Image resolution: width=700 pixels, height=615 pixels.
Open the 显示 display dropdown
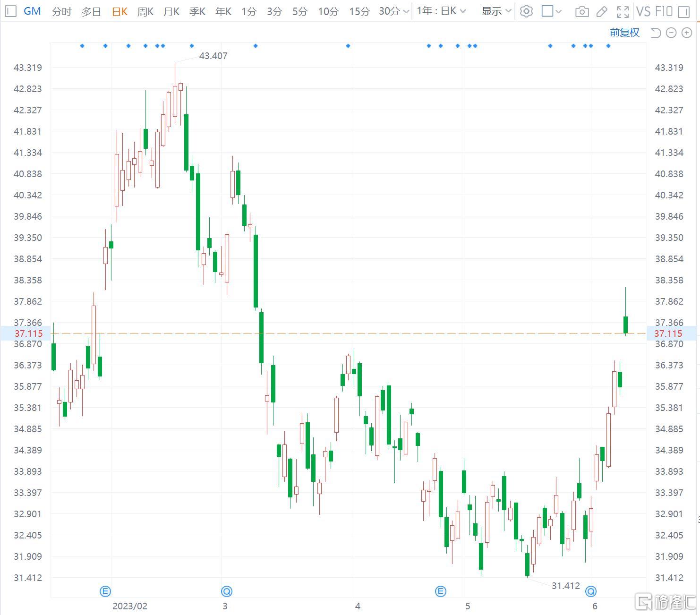click(496, 11)
